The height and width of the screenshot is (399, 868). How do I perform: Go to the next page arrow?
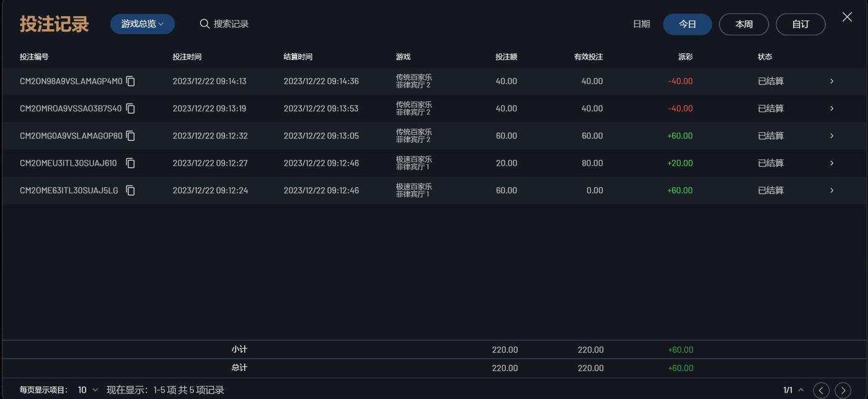click(x=843, y=390)
